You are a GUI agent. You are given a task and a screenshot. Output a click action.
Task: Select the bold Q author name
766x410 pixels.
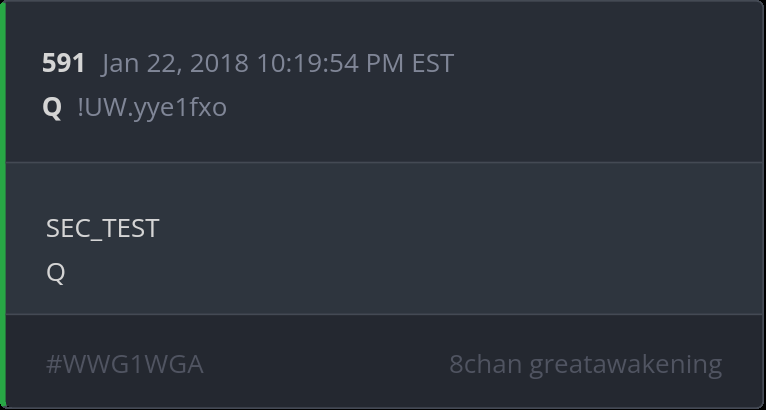(x=52, y=107)
